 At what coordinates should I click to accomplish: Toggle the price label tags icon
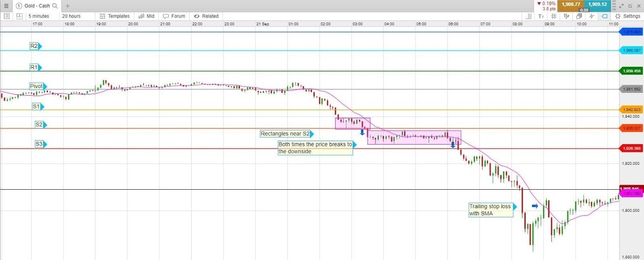[x=604, y=16]
